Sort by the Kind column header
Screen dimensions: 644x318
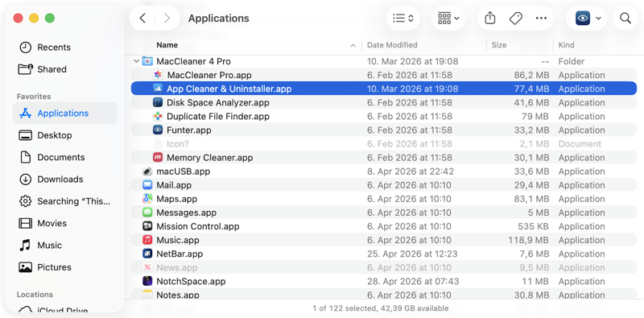pyautogui.click(x=567, y=45)
